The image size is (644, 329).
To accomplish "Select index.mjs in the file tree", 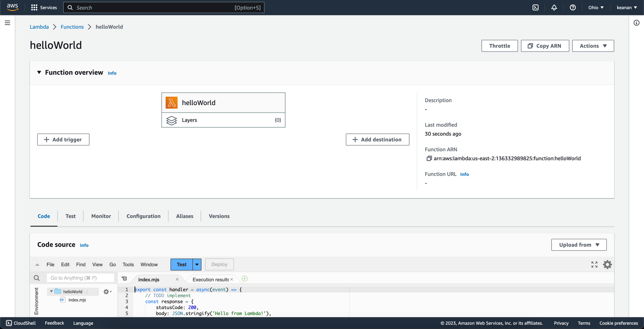I will click(77, 300).
